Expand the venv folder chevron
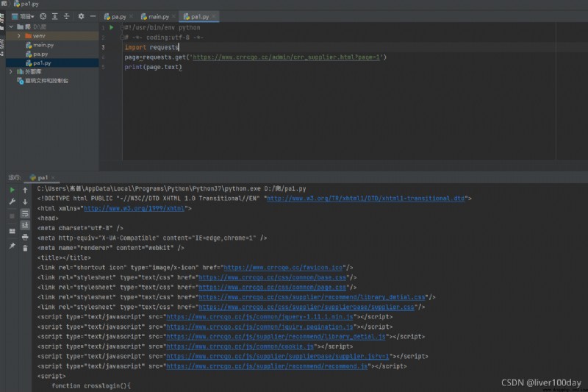 [x=19, y=35]
